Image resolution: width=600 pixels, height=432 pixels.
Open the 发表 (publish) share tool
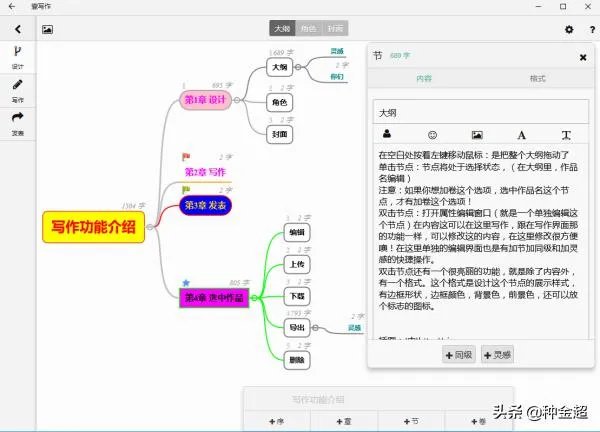(x=17, y=120)
